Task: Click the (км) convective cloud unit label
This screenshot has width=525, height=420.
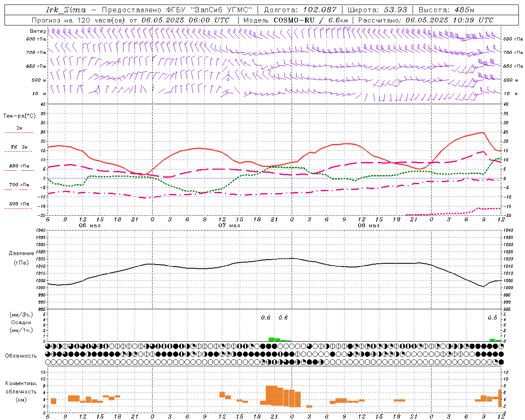Action: click(x=21, y=399)
